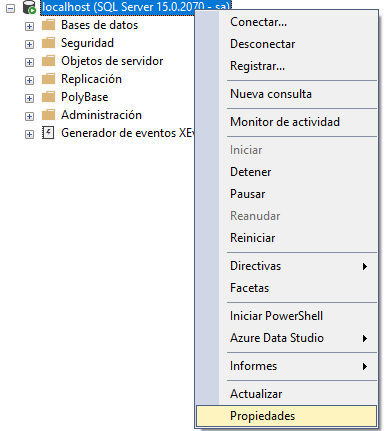Viewport: 384px width, 431px height.
Task: Select the Replicación tree item label
Action: pyautogui.click(x=91, y=79)
